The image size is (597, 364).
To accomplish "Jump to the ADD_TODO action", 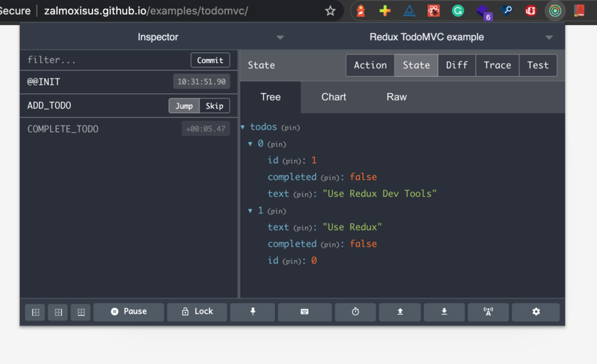I will 184,106.
